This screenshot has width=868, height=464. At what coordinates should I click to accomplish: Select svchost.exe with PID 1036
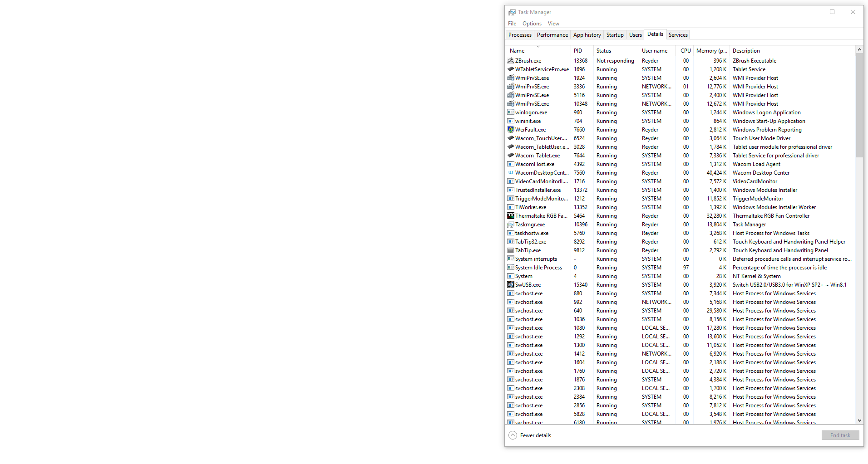click(681, 319)
